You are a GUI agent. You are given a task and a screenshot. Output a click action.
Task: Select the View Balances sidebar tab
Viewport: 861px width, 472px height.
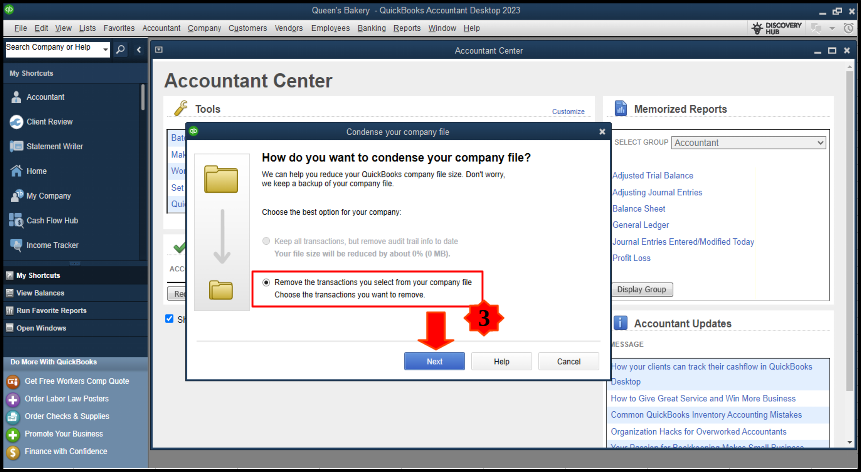(75, 293)
